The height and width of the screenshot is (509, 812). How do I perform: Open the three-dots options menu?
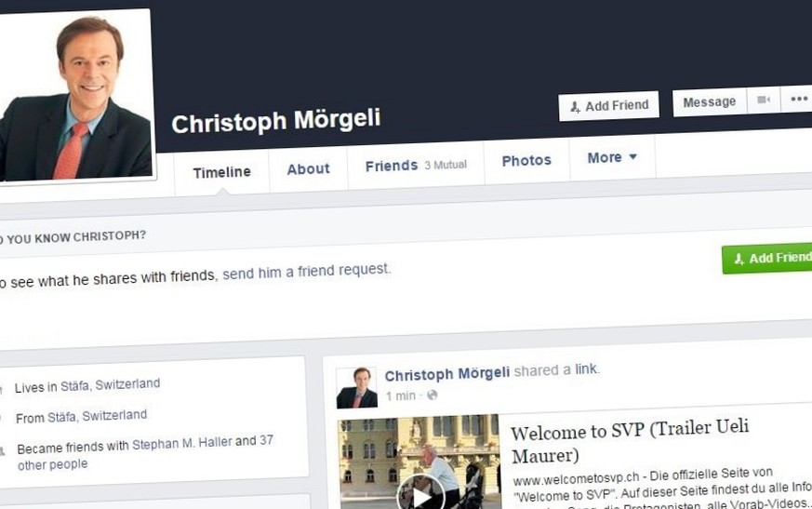(798, 99)
